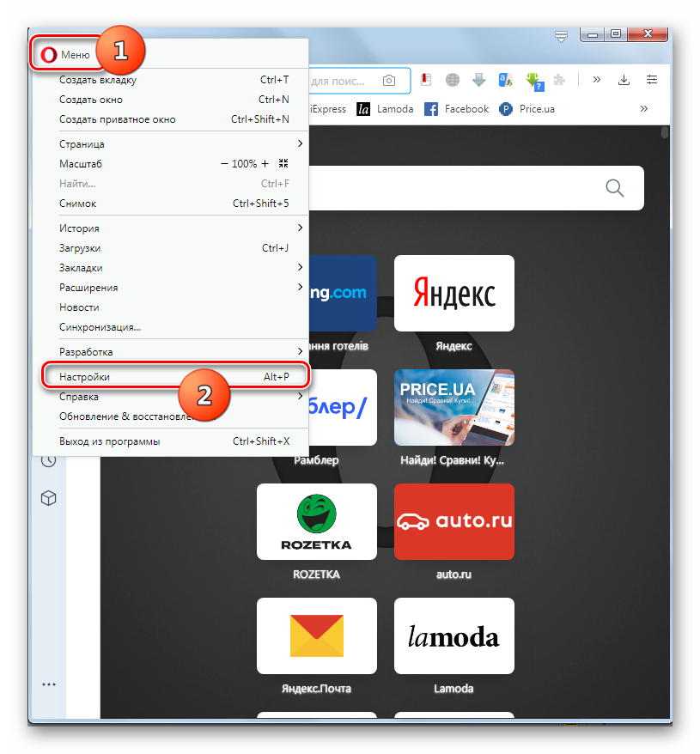
Task: Click the three-dots sidebar setup icon
Action: pos(49,684)
